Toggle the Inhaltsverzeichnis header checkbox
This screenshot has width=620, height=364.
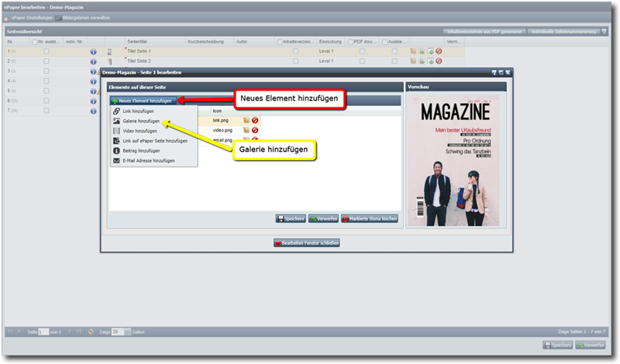point(280,42)
